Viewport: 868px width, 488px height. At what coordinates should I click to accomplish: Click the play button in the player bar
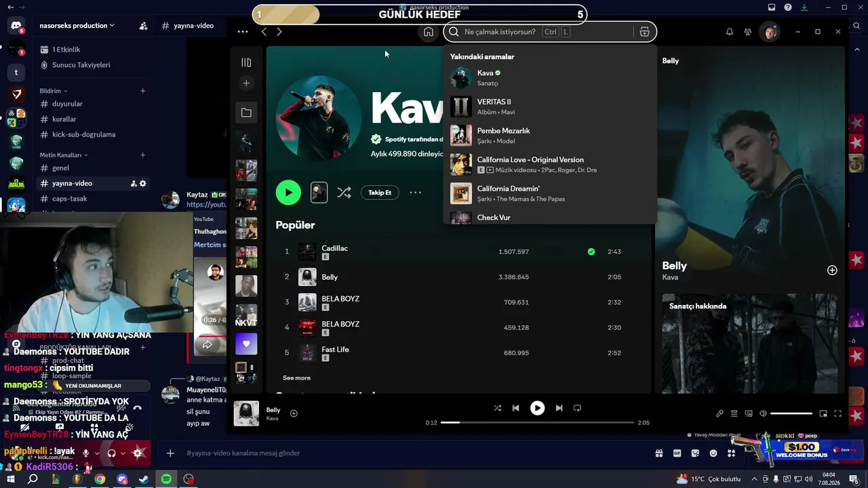coord(537,408)
